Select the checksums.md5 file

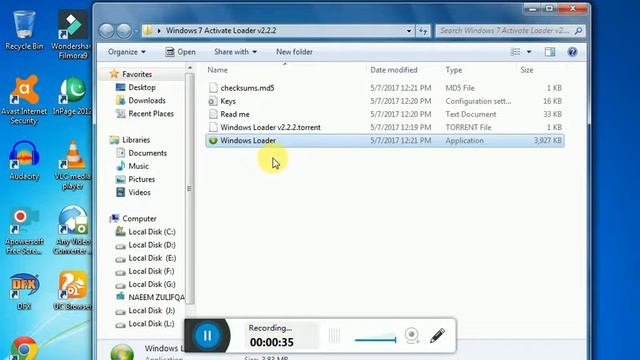coord(384,88)
